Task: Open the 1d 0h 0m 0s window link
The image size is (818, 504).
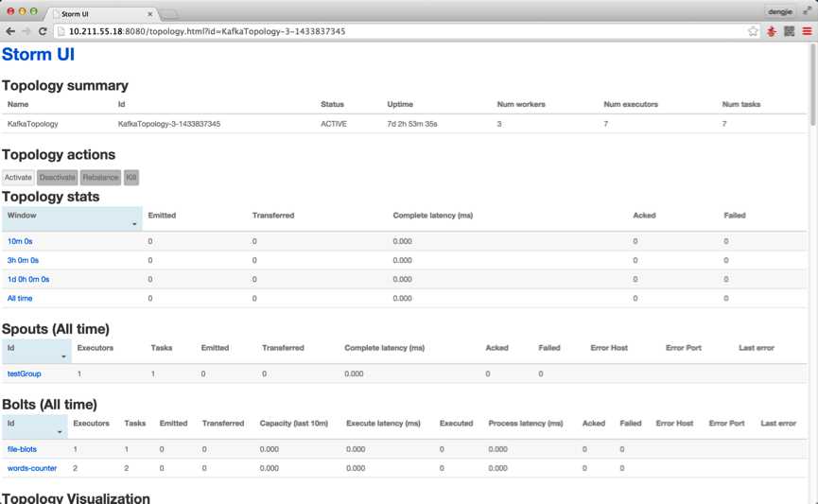Action: (x=28, y=279)
